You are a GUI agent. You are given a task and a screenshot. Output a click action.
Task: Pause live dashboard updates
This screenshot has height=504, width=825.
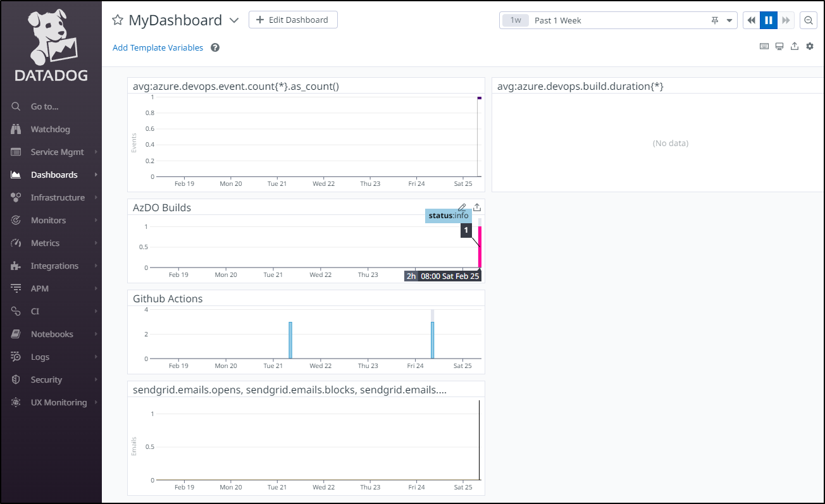tap(769, 20)
